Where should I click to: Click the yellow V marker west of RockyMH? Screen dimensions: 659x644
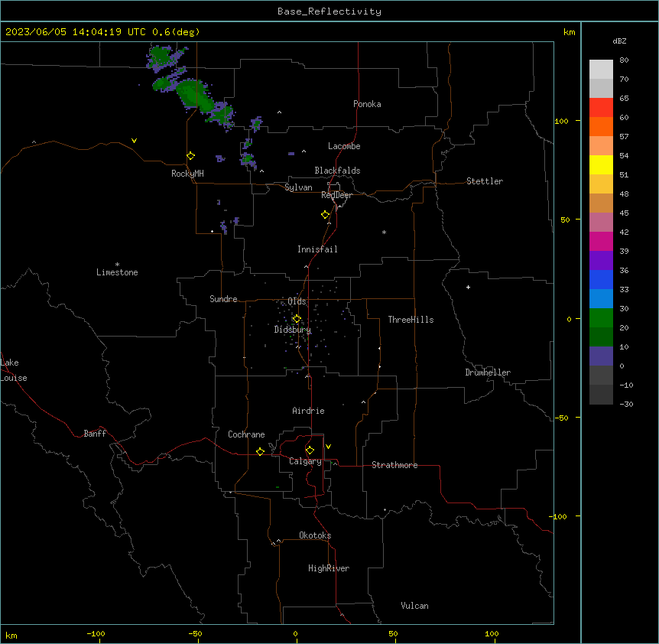click(134, 141)
